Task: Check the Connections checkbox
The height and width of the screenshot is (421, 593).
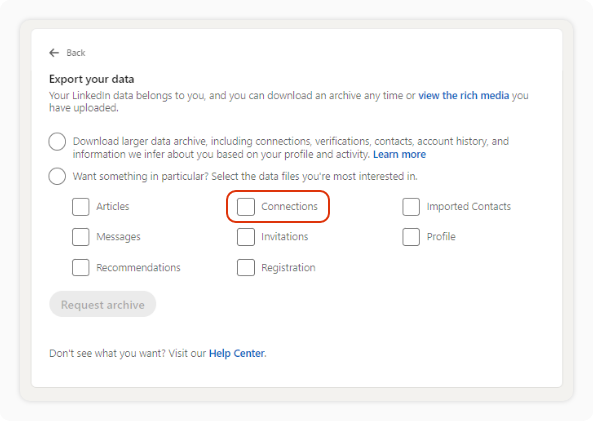Action: 246,207
